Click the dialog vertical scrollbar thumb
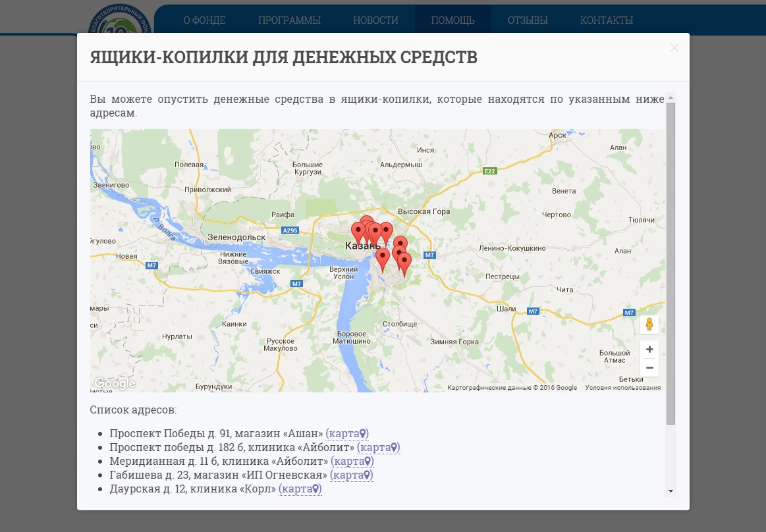The height and width of the screenshot is (532, 766). [x=670, y=264]
